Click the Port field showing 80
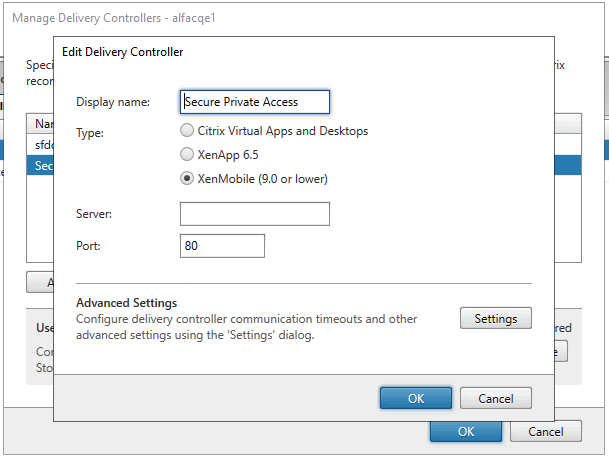The height and width of the screenshot is (458, 609). point(222,246)
